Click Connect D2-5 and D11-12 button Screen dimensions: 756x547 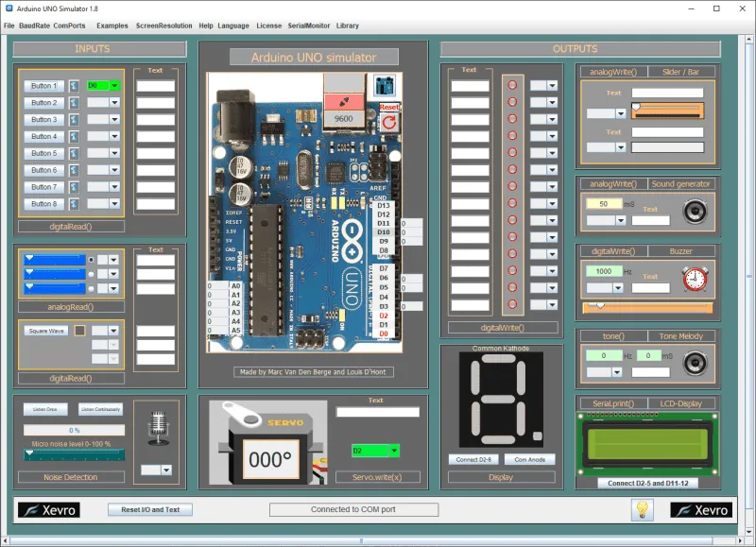(646, 483)
